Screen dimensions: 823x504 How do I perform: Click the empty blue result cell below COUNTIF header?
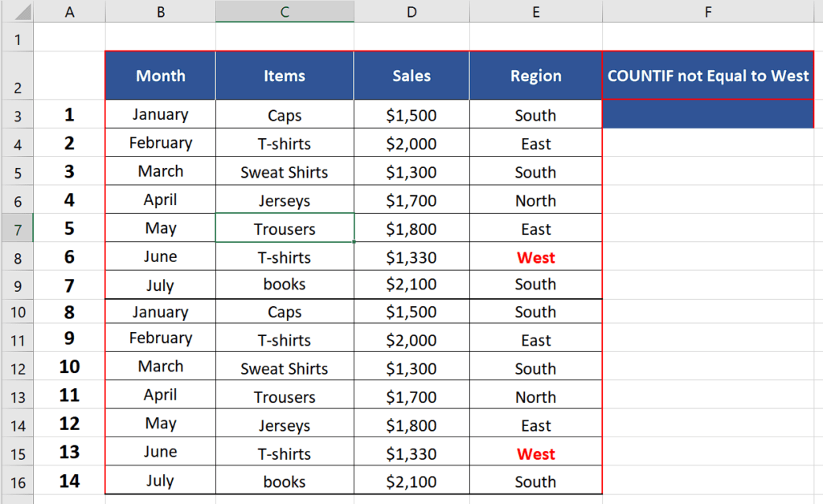click(707, 114)
